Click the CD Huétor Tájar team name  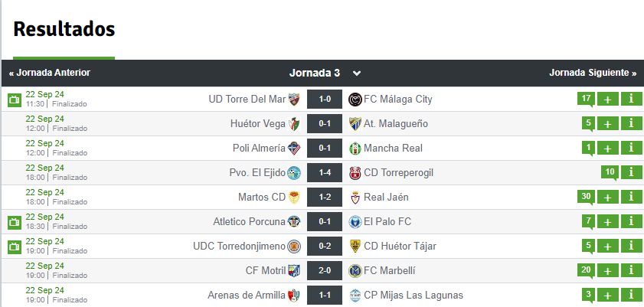(398, 247)
